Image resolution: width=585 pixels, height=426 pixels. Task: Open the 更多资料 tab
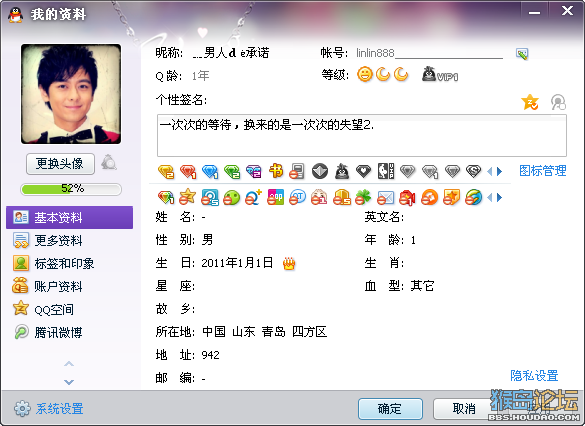click(48, 241)
